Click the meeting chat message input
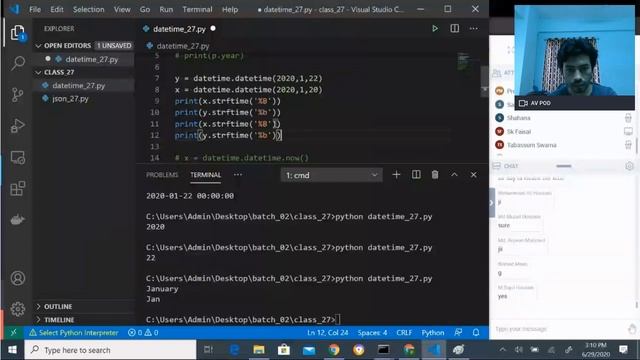The height and width of the screenshot is (360, 640). [559, 329]
